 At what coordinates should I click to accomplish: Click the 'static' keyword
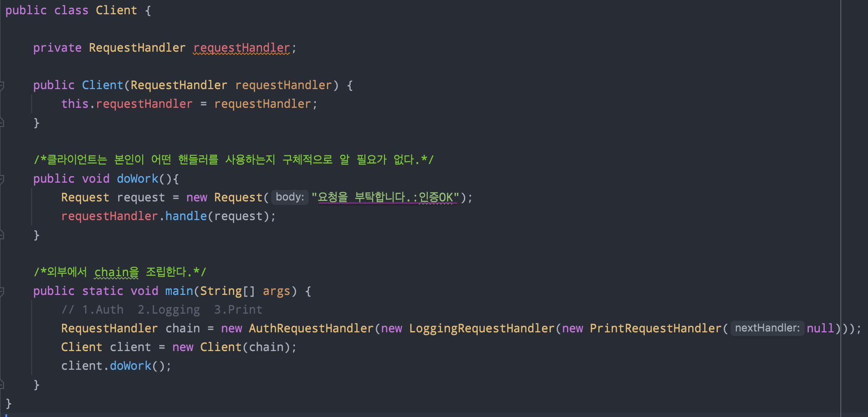pos(103,291)
